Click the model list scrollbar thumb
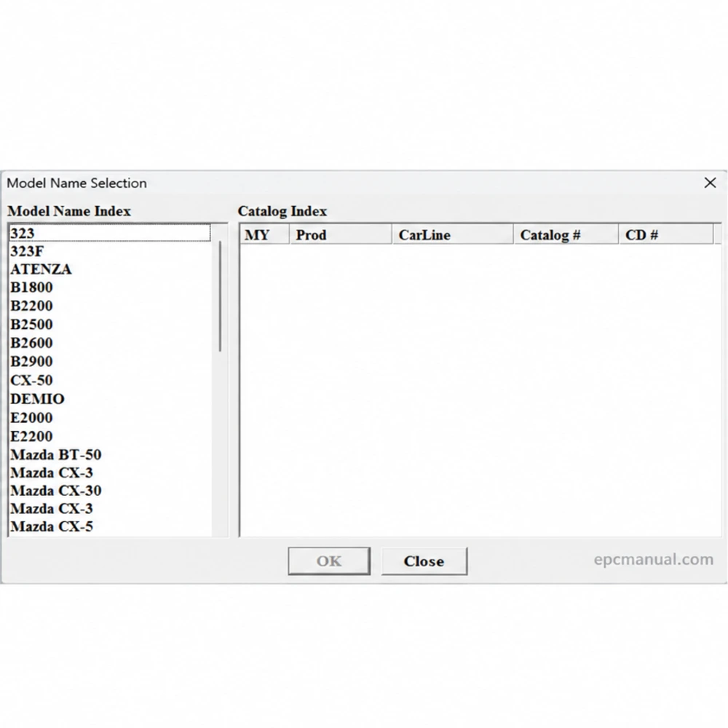728x728 pixels. pyautogui.click(x=220, y=296)
